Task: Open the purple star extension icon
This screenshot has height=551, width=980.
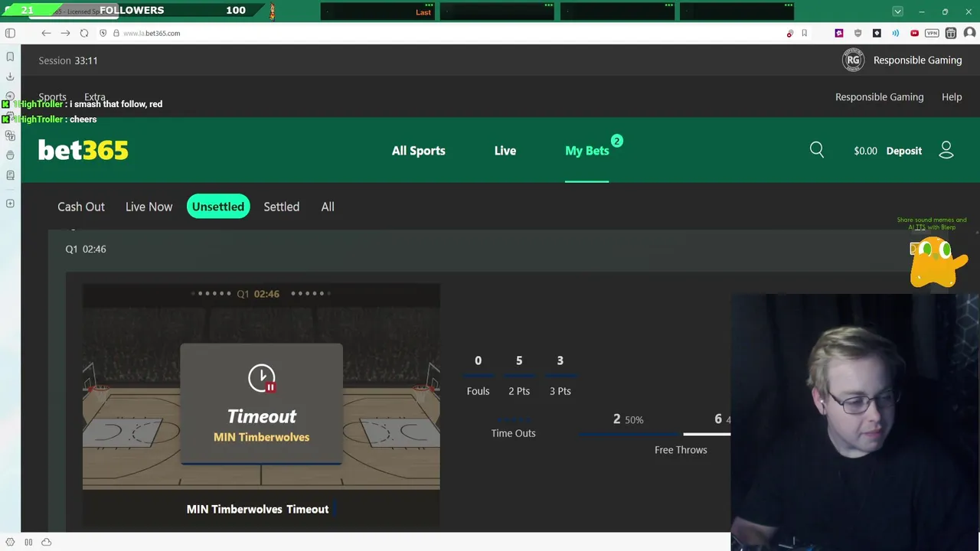Action: [x=839, y=33]
